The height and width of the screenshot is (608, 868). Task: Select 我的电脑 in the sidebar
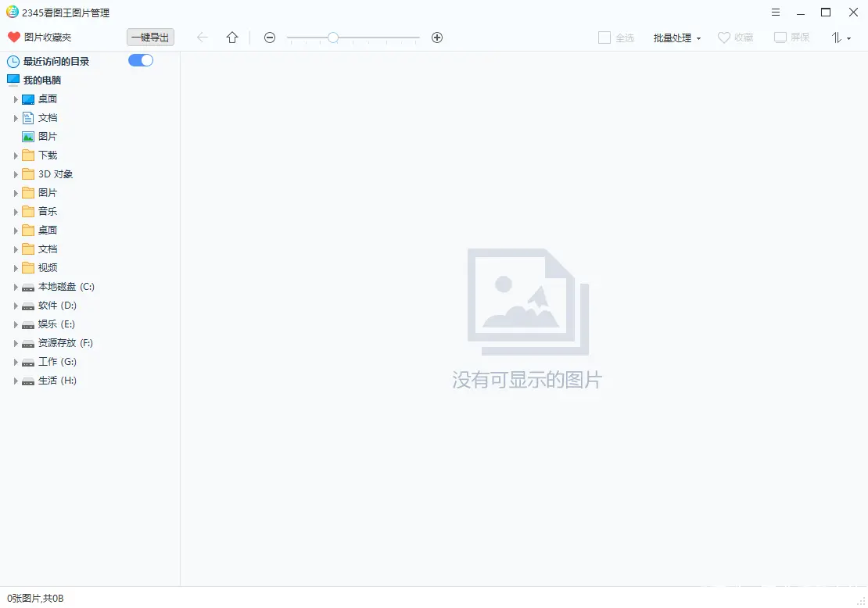pos(45,79)
